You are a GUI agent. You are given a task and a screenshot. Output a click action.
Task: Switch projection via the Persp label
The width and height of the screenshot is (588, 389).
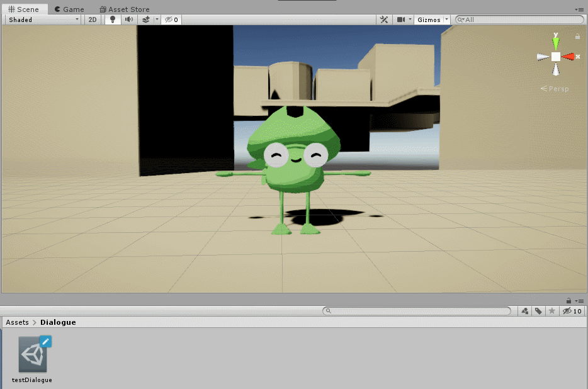point(555,89)
